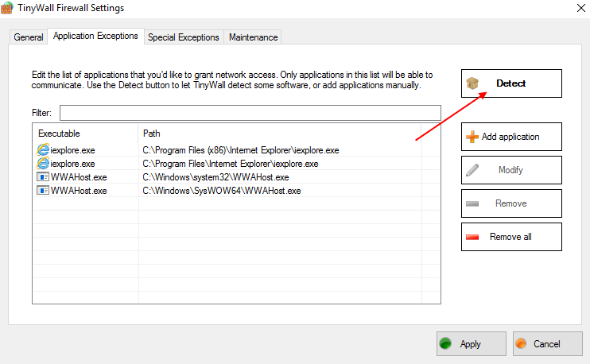
Task: Go to the Maintenance tab
Action: pos(253,37)
